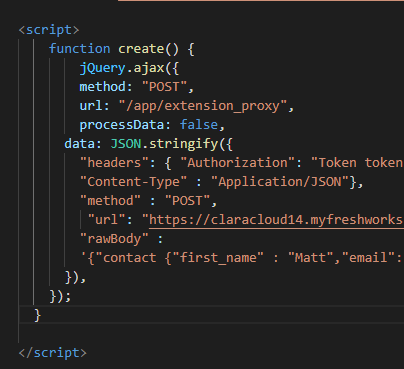Screen dimensions: 404x369
Task: Click 'ajax' method call
Action: click(x=149, y=68)
